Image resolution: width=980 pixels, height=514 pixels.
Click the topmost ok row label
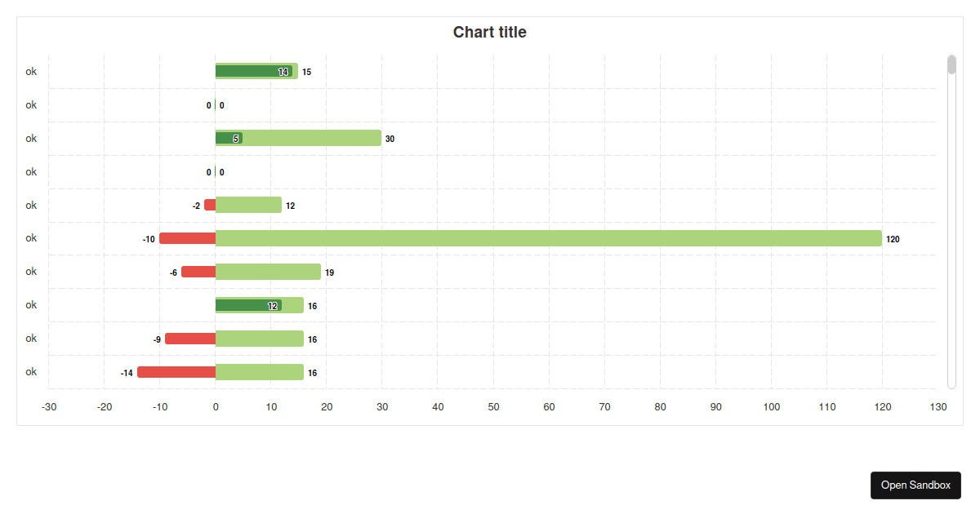pos(30,71)
